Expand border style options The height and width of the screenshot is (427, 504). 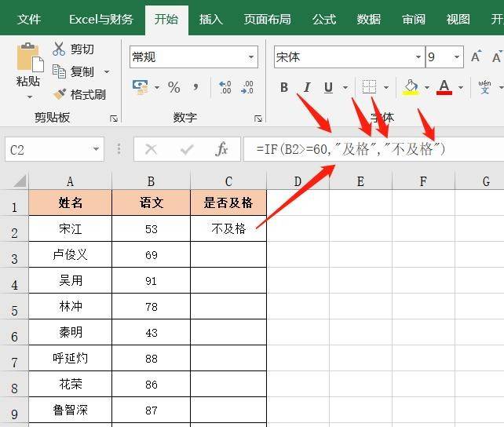(386, 87)
